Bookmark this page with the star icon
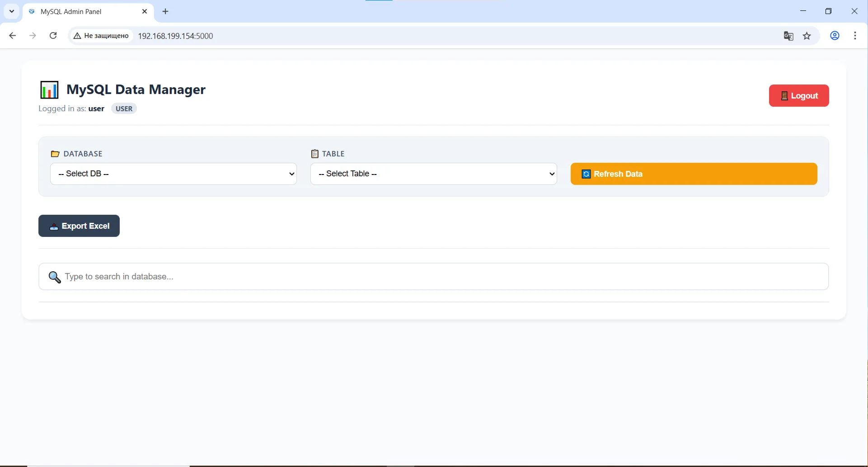Screen dimensions: 868x467 click(807, 36)
